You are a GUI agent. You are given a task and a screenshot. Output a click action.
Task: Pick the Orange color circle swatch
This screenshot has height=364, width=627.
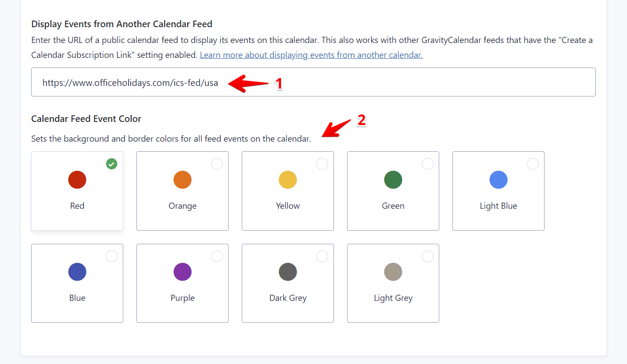pos(183,180)
